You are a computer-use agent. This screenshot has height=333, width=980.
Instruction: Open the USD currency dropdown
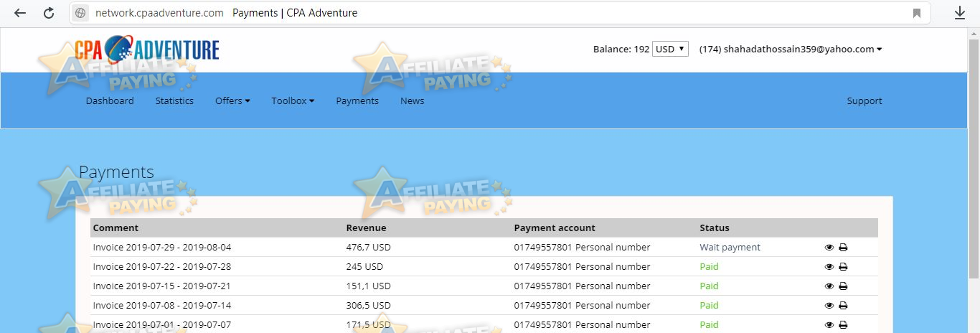(x=671, y=50)
